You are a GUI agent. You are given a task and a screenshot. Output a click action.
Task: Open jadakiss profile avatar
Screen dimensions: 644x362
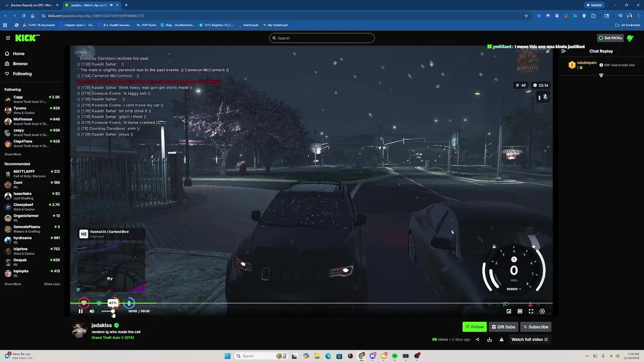pos(79,330)
